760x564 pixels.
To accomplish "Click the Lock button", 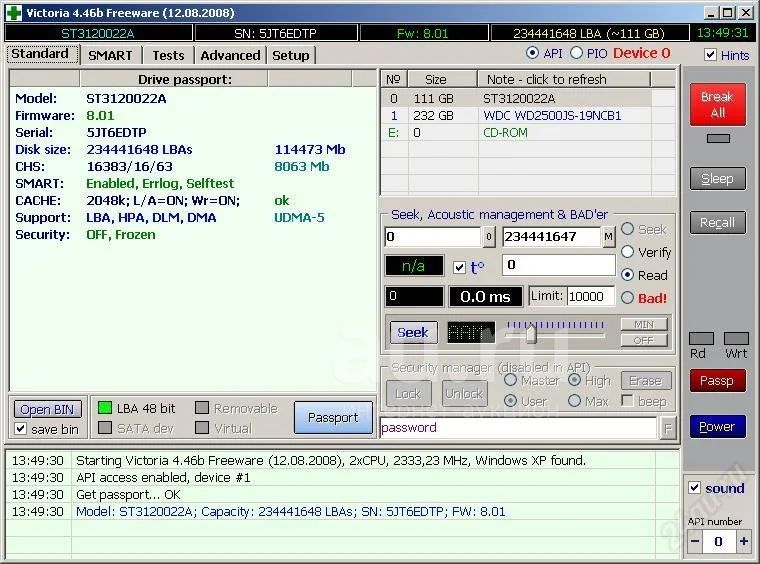I will pyautogui.click(x=408, y=393).
